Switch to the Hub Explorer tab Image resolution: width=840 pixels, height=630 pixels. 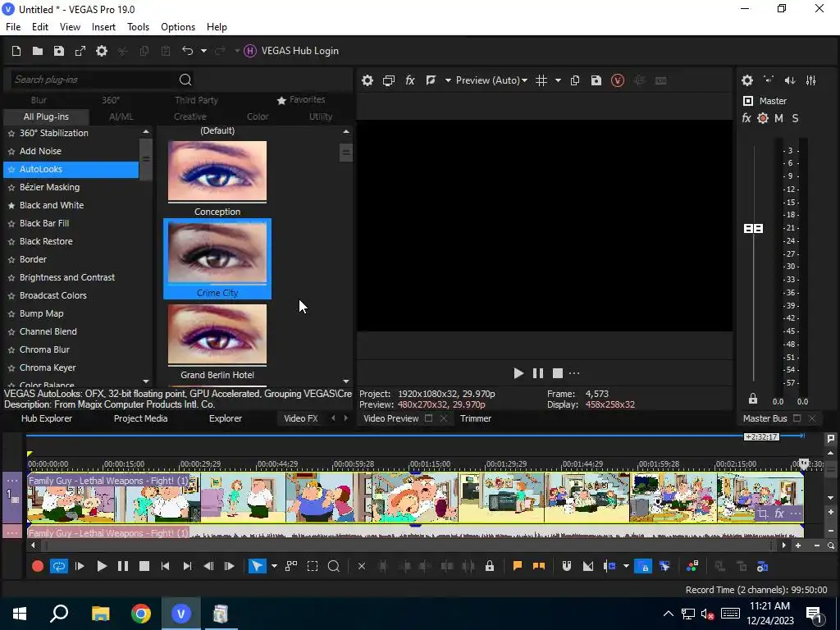[x=47, y=418]
